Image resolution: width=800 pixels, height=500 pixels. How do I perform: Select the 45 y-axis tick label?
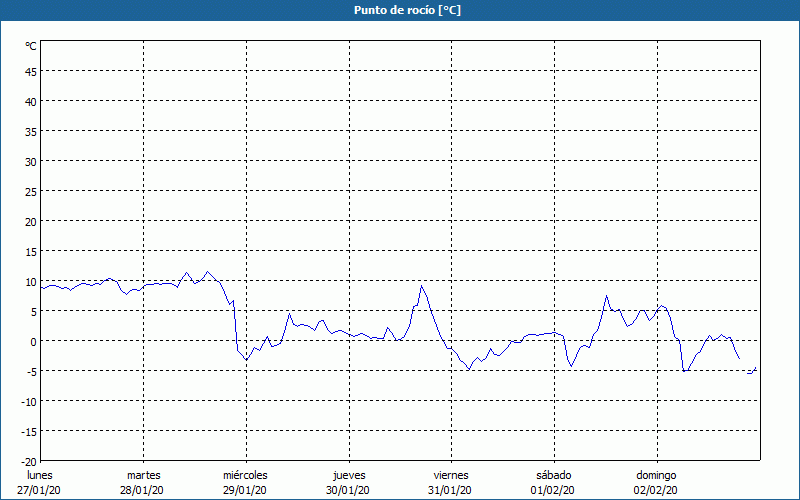tap(31, 71)
